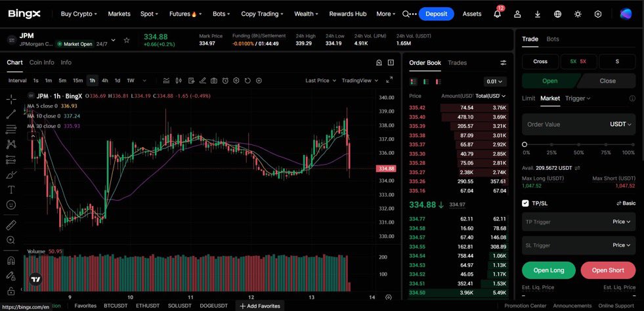Screen dimensions: 644x311
Task: Open the brush drawing tool
Action: pyautogui.click(x=11, y=175)
